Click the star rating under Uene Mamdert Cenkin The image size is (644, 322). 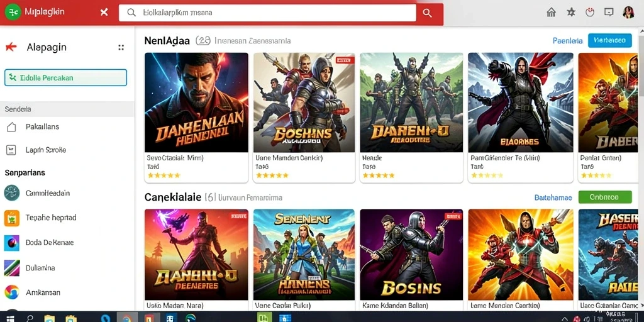coord(272,175)
